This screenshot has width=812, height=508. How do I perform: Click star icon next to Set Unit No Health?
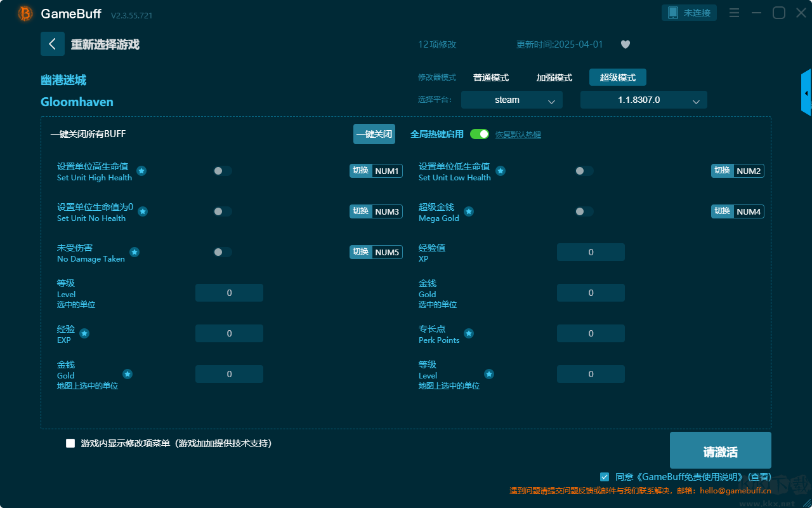point(143,211)
